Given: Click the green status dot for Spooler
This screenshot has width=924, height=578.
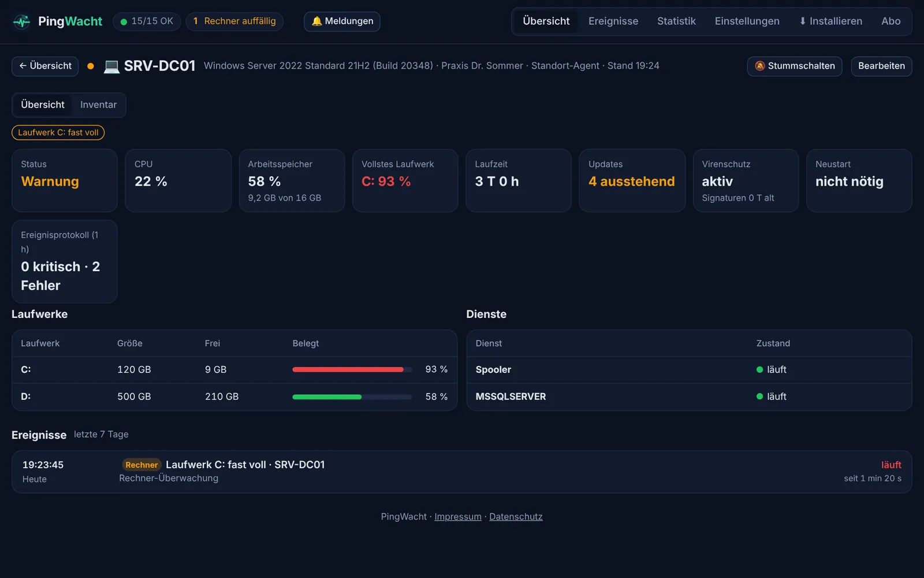Looking at the screenshot, I should click(x=759, y=370).
